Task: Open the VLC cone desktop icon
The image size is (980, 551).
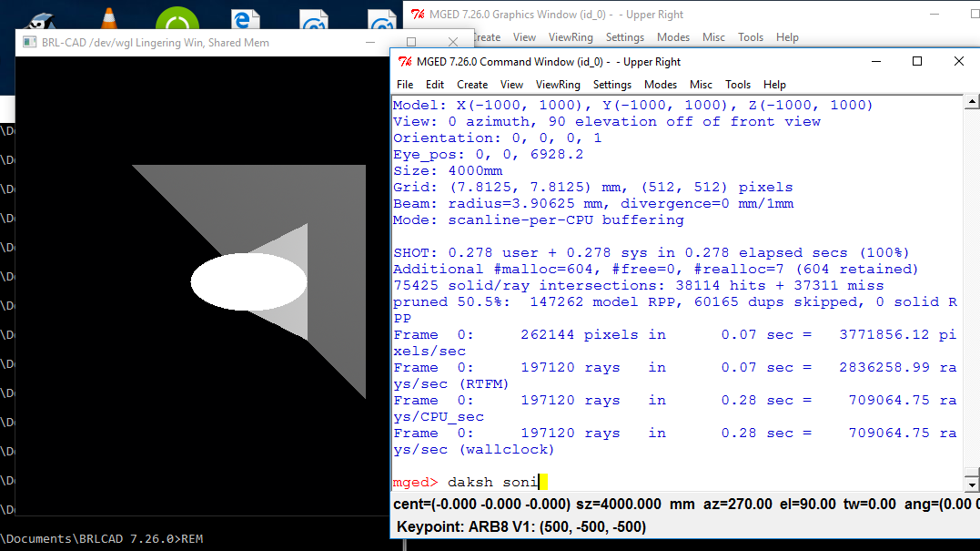Action: (x=109, y=17)
